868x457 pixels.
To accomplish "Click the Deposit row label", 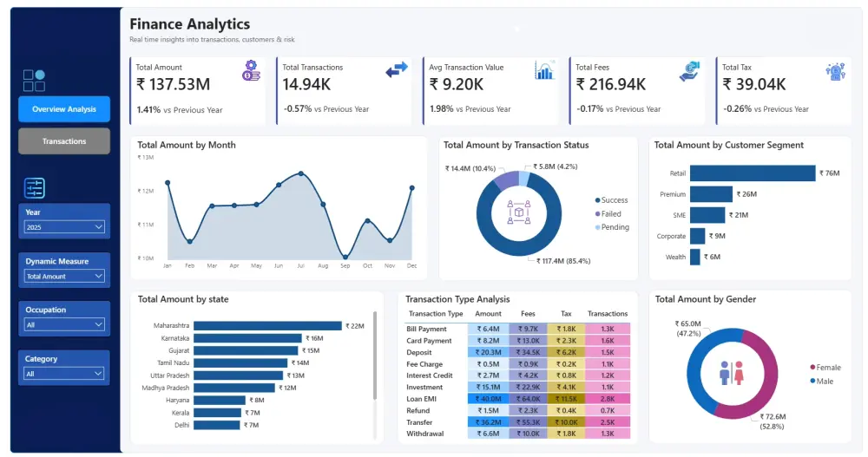I will tap(419, 352).
